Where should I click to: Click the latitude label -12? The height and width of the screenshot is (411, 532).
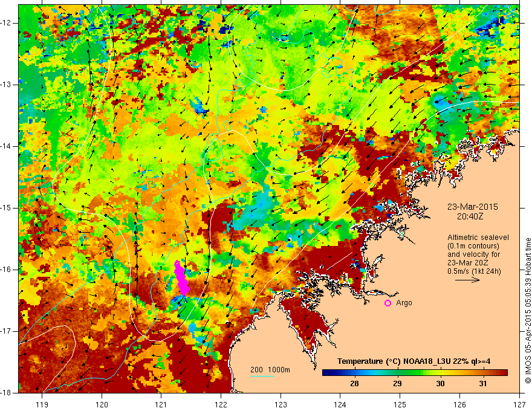(x=7, y=23)
